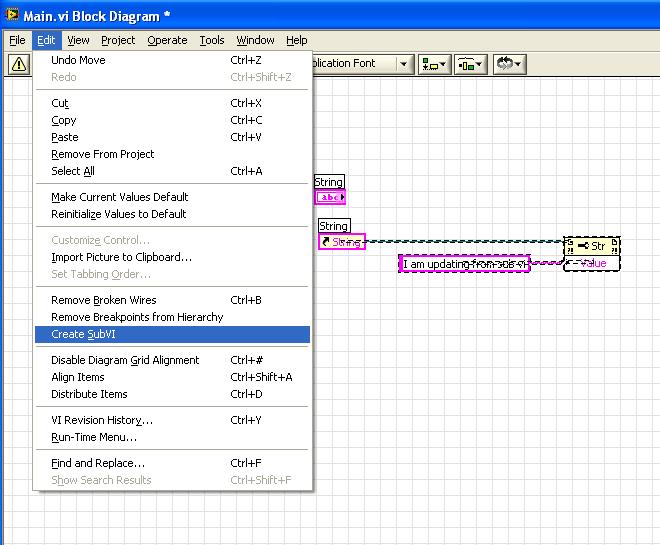Open the Help menu
Screen dimensions: 660x545
pyautogui.click(x=297, y=40)
